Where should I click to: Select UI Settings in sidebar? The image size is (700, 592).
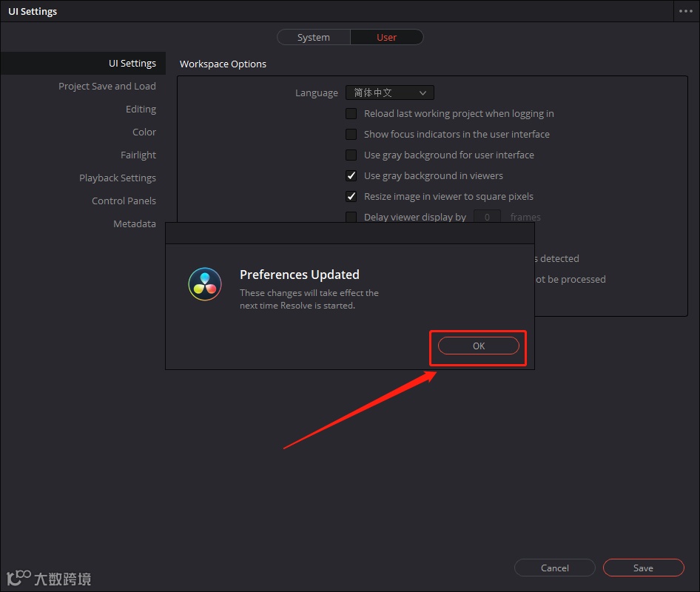83,64
